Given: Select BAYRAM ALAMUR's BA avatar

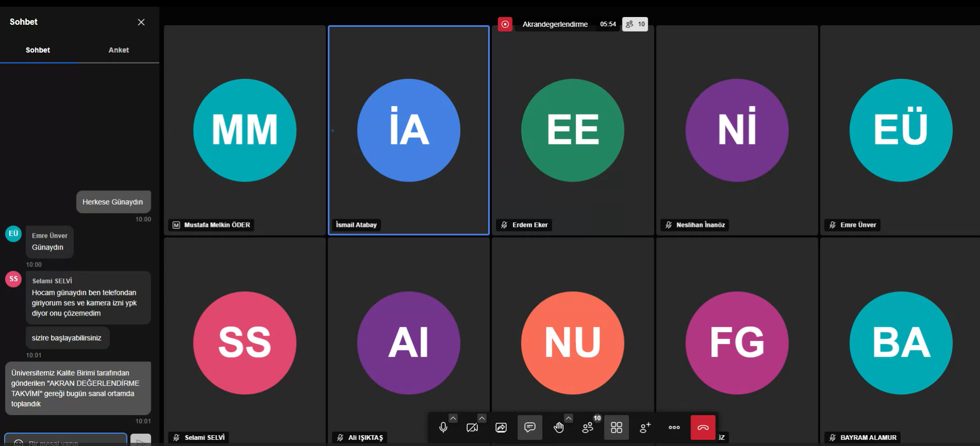Looking at the screenshot, I should 901,343.
